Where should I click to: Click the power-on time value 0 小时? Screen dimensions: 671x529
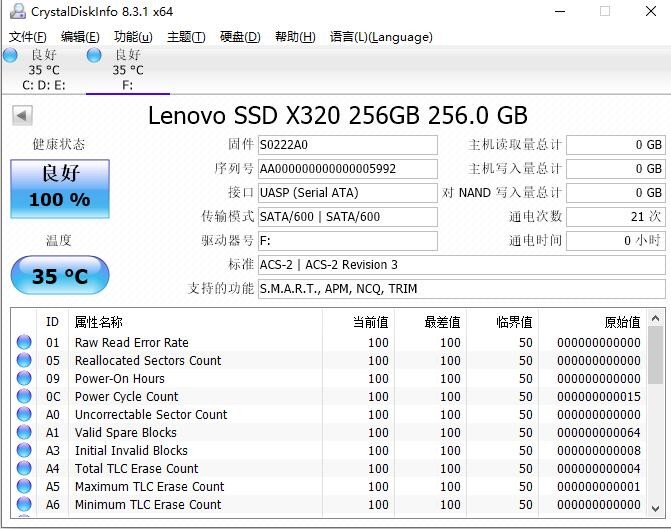pyautogui.click(x=616, y=241)
